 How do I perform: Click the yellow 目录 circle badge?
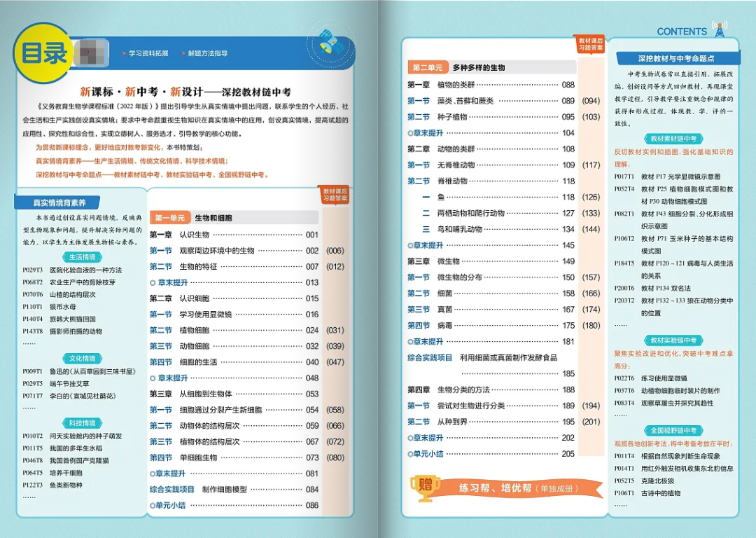point(44,53)
